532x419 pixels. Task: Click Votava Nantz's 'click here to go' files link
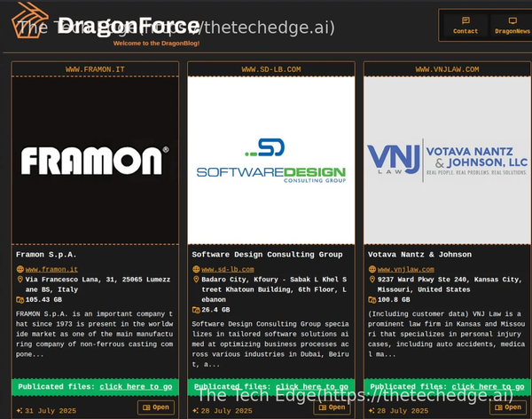coord(488,387)
